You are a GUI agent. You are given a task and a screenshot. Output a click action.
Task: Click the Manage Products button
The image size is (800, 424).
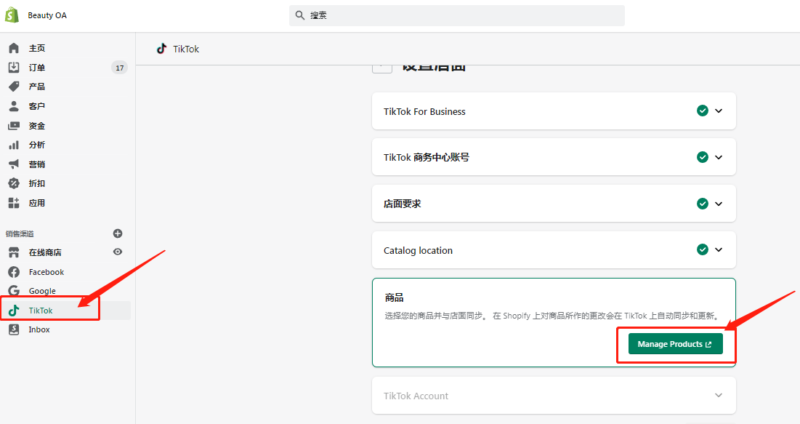(675, 345)
